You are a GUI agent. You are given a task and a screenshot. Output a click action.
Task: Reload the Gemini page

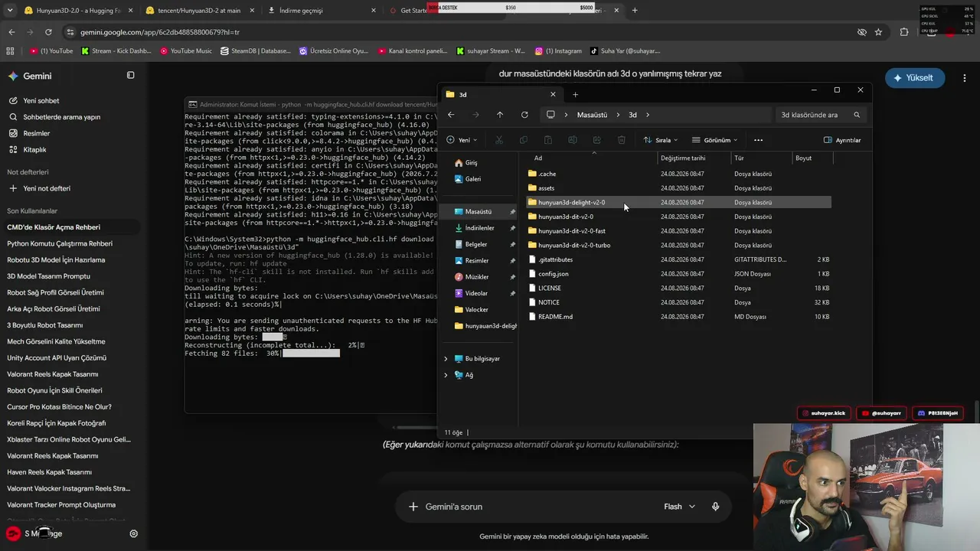click(x=48, y=32)
